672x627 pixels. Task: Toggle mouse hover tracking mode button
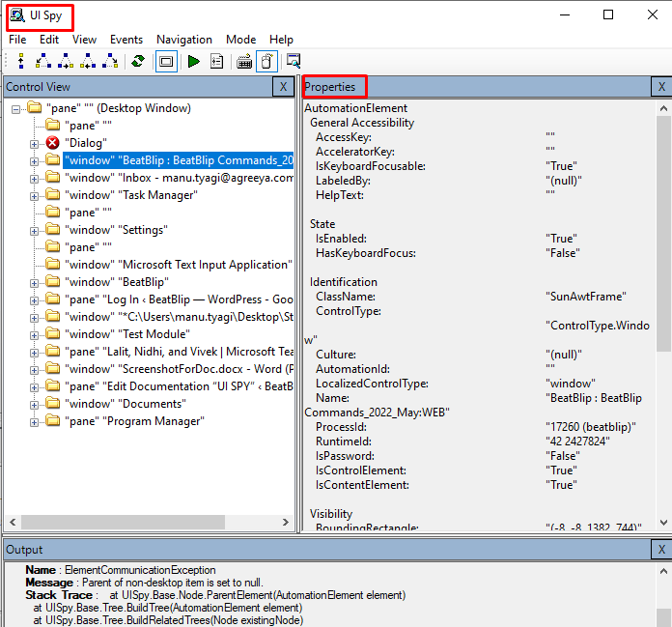266,62
